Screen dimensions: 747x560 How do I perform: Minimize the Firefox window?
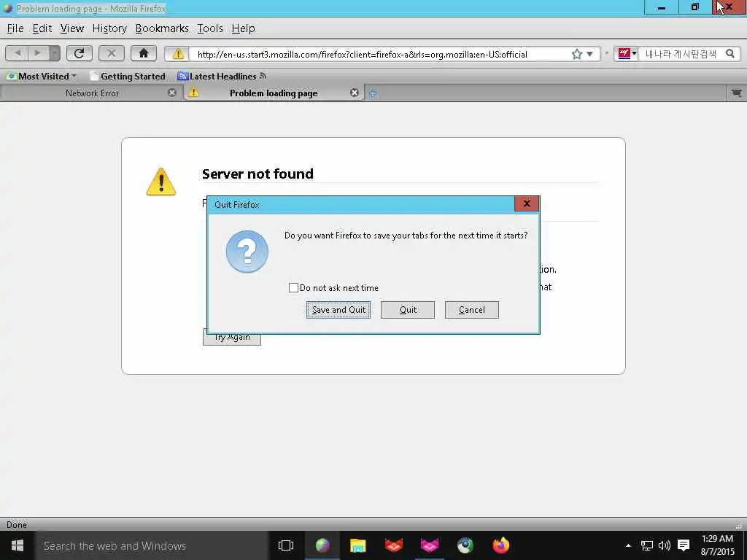point(661,7)
